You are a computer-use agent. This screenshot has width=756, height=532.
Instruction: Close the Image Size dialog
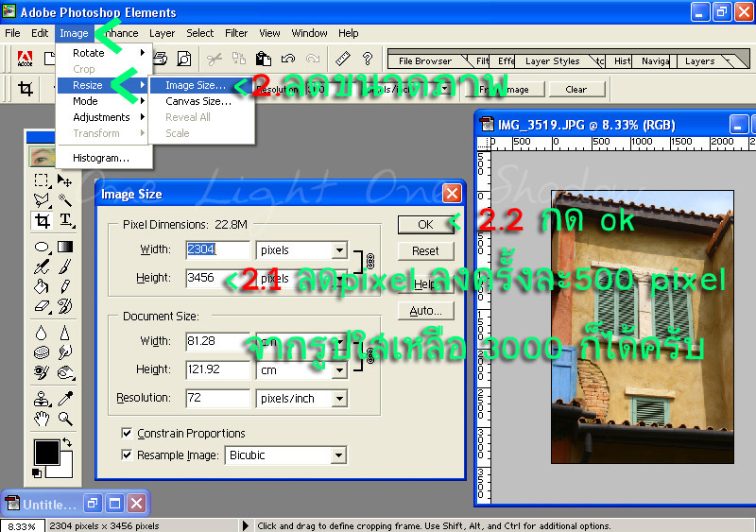[453, 194]
